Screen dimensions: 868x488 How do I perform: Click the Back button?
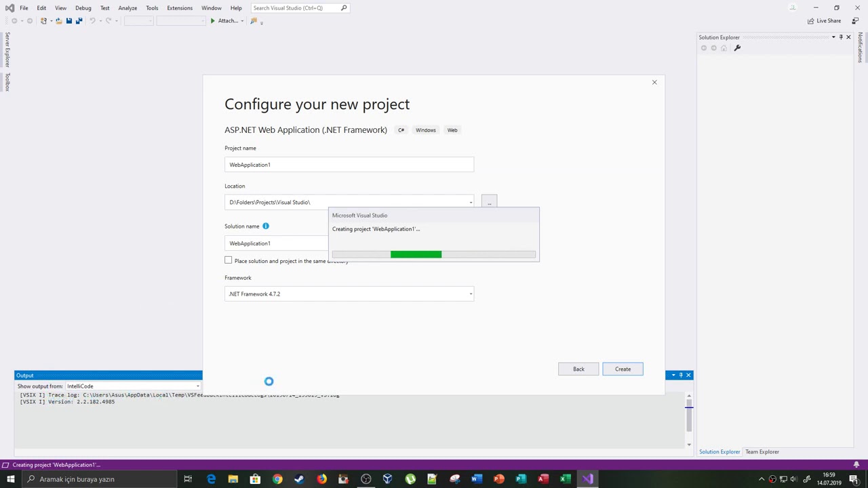578,369
